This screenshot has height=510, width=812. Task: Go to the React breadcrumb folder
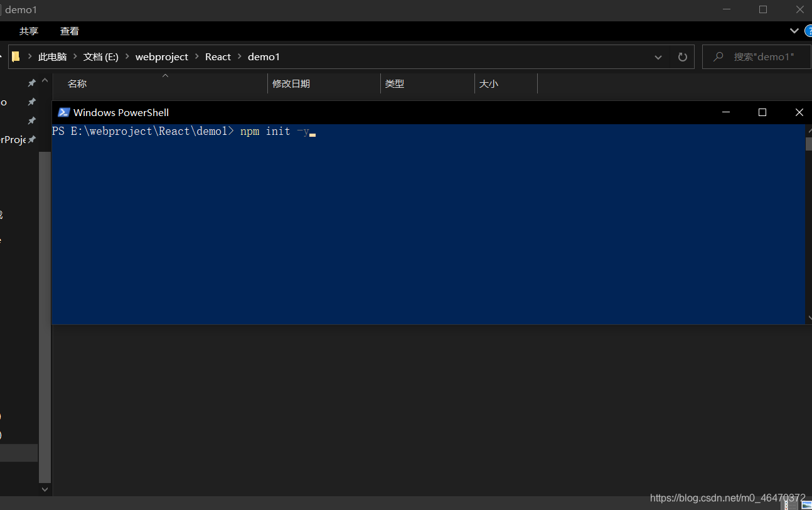point(218,56)
